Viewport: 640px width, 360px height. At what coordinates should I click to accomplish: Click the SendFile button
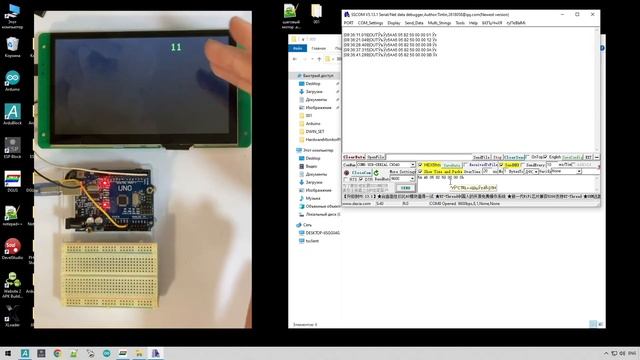[482, 157]
